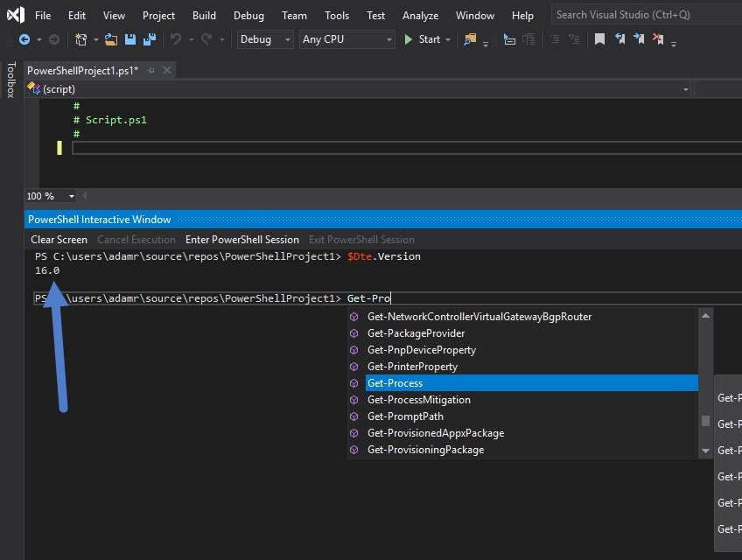The width and height of the screenshot is (742, 560).
Task: Select Get-ProcessMitigation from the autocomplete list
Action: click(x=418, y=400)
